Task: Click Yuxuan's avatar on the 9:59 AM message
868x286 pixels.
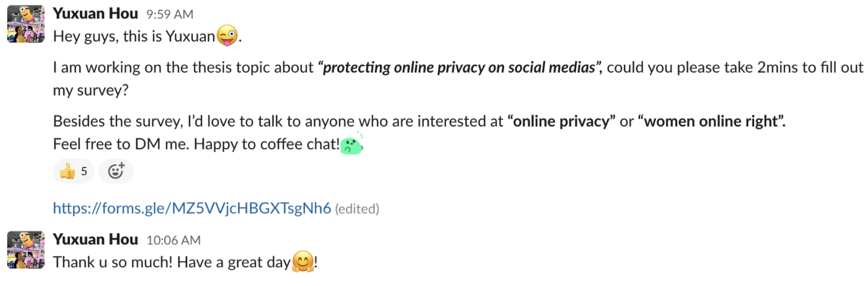Action: [26, 24]
